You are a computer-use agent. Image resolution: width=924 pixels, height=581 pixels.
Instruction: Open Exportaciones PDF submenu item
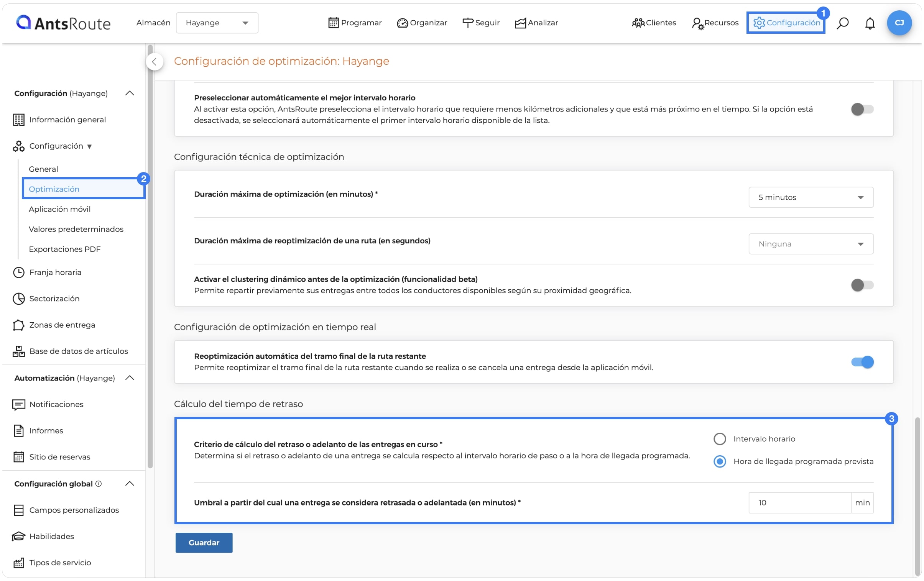pyautogui.click(x=64, y=249)
